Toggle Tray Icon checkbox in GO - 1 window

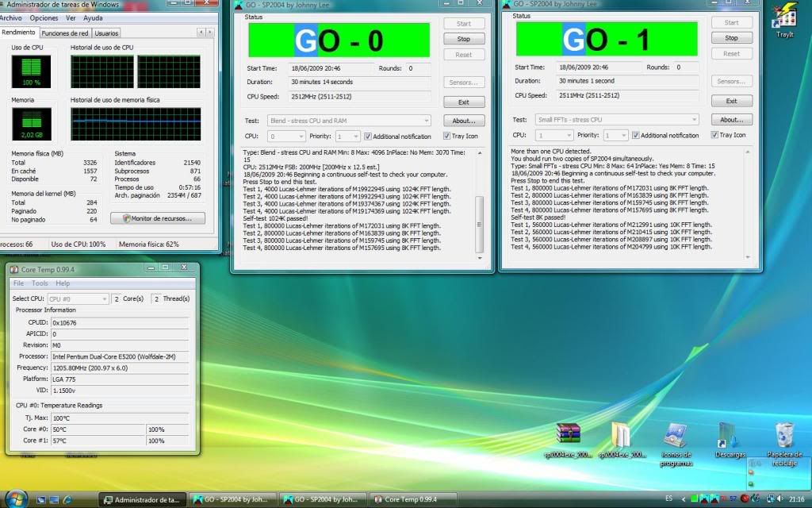[714, 135]
